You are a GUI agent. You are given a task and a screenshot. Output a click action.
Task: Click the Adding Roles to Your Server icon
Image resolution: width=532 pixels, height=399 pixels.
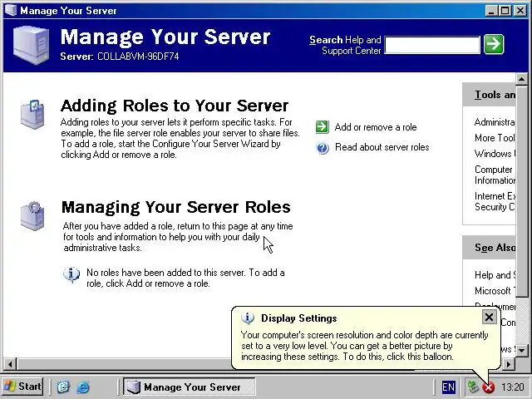(32, 114)
